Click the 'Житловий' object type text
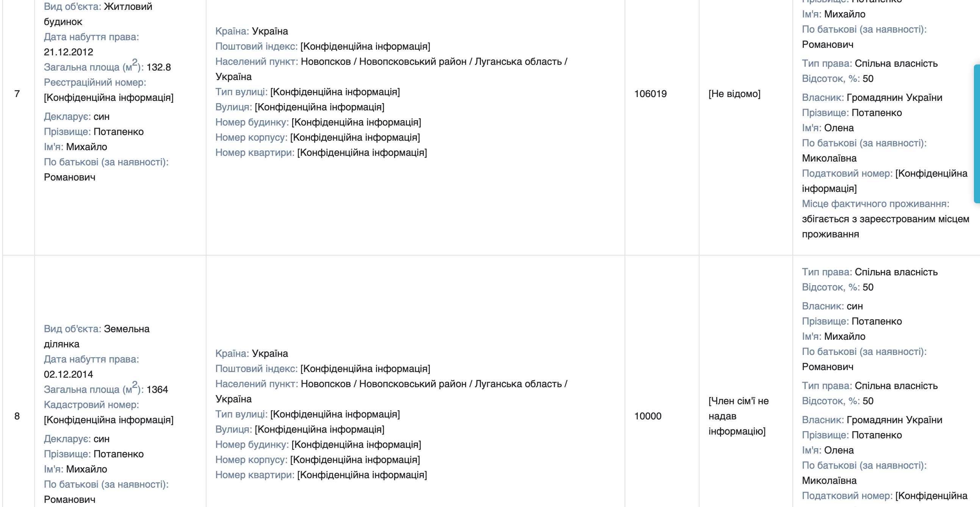Viewport: 980px width, 507px height. (128, 6)
